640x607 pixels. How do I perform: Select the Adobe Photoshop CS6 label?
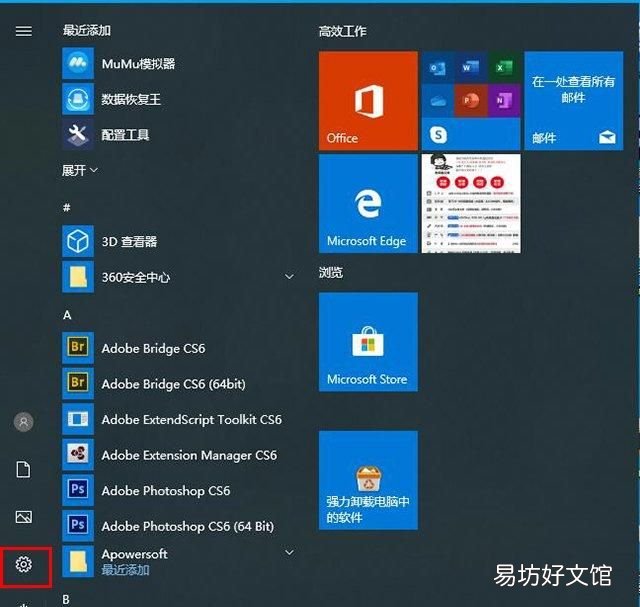166,490
